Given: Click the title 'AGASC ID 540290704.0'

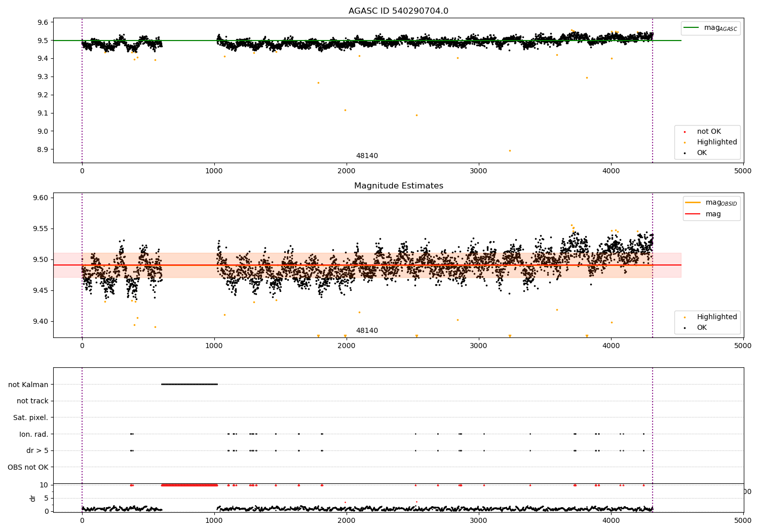Looking at the screenshot, I should point(398,11).
